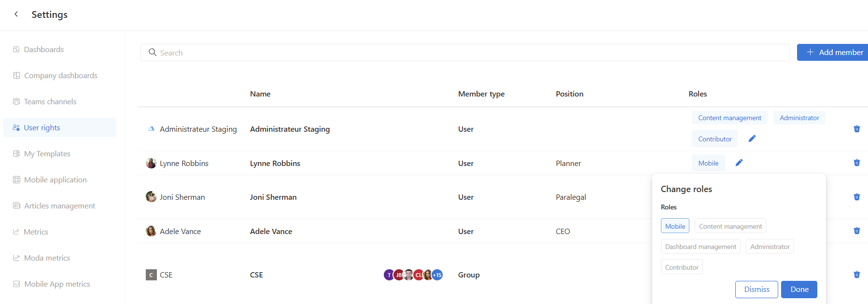Enable the Contributor role chip in popup

[682, 267]
